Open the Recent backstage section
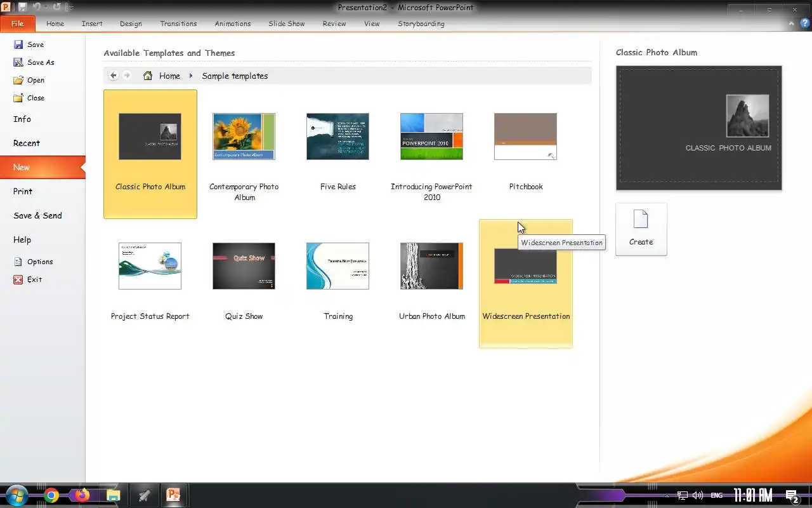The height and width of the screenshot is (508, 812). pos(27,144)
